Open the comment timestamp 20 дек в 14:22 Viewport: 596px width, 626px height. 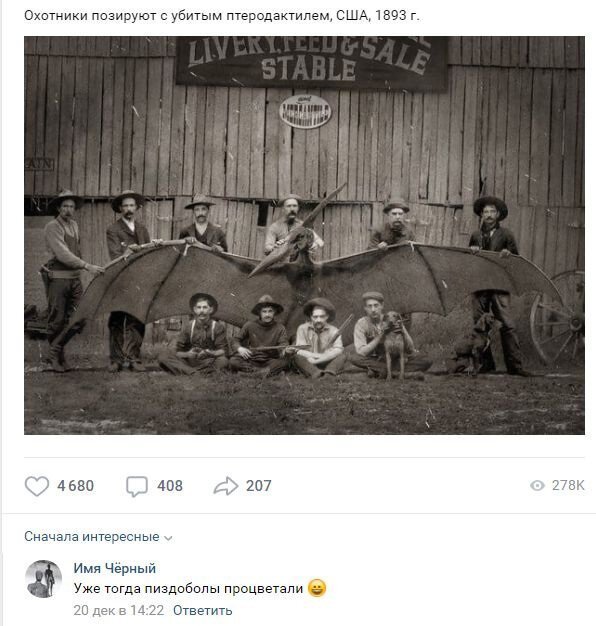click(x=119, y=610)
